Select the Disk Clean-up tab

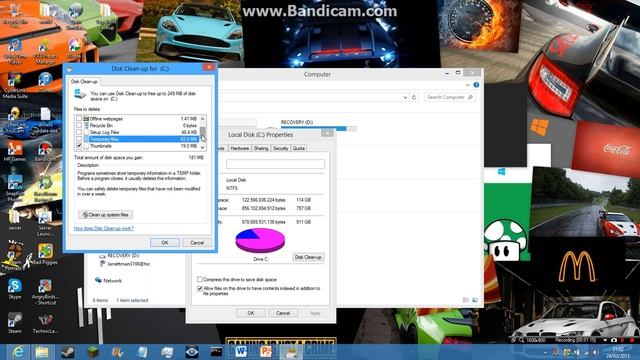84,82
